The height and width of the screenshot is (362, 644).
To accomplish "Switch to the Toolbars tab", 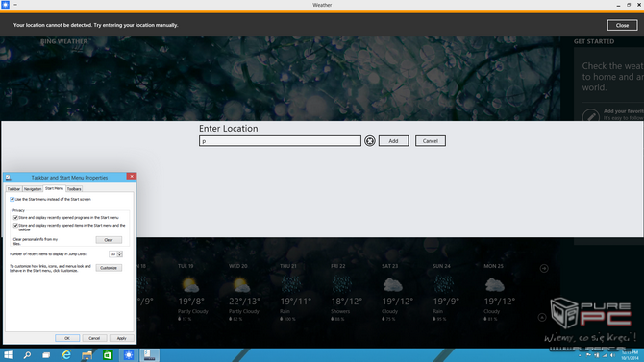I will [x=74, y=189].
